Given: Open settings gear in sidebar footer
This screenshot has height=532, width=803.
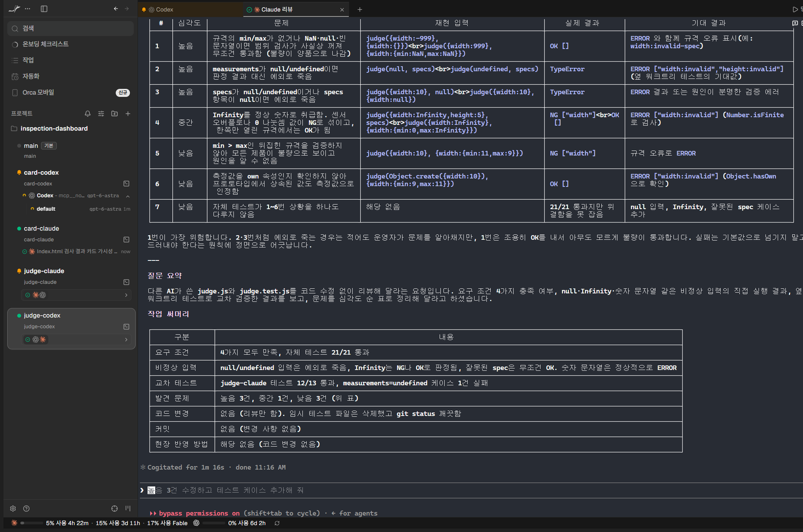Looking at the screenshot, I should [13, 508].
